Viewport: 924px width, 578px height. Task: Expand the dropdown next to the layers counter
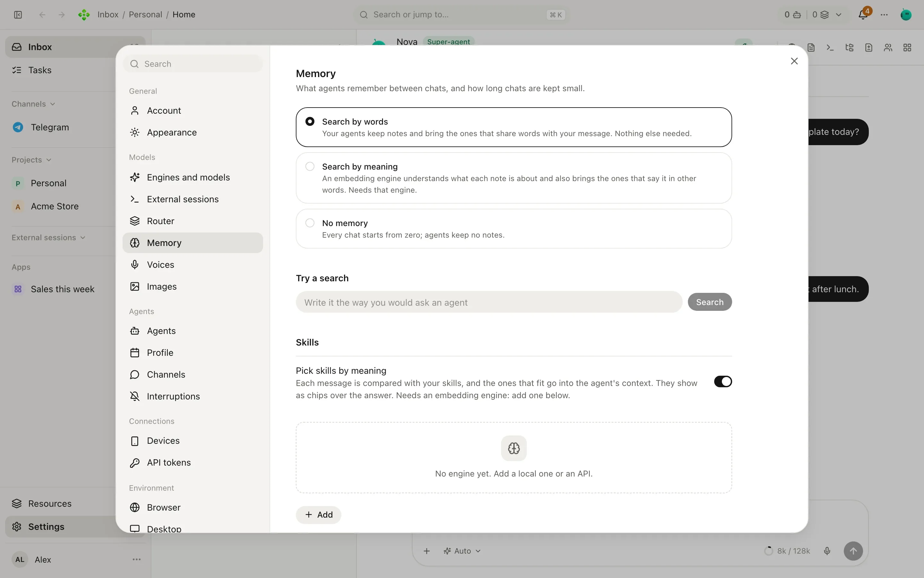point(838,14)
